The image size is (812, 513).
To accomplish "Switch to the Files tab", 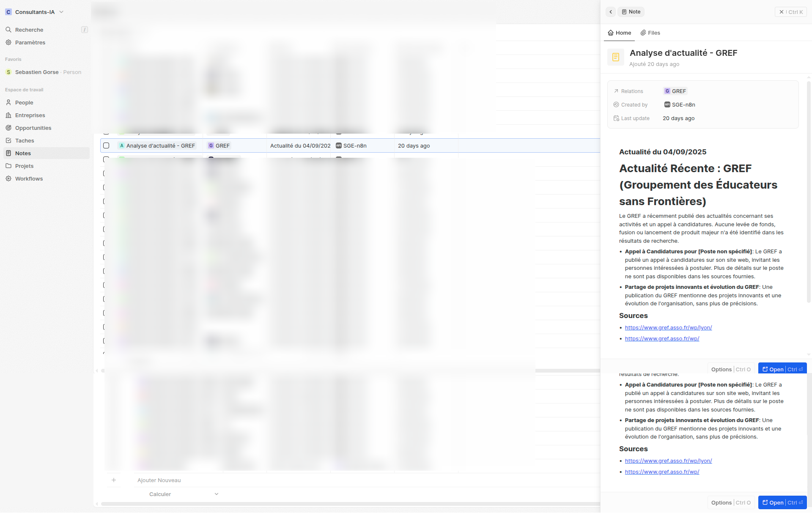I will (x=650, y=33).
